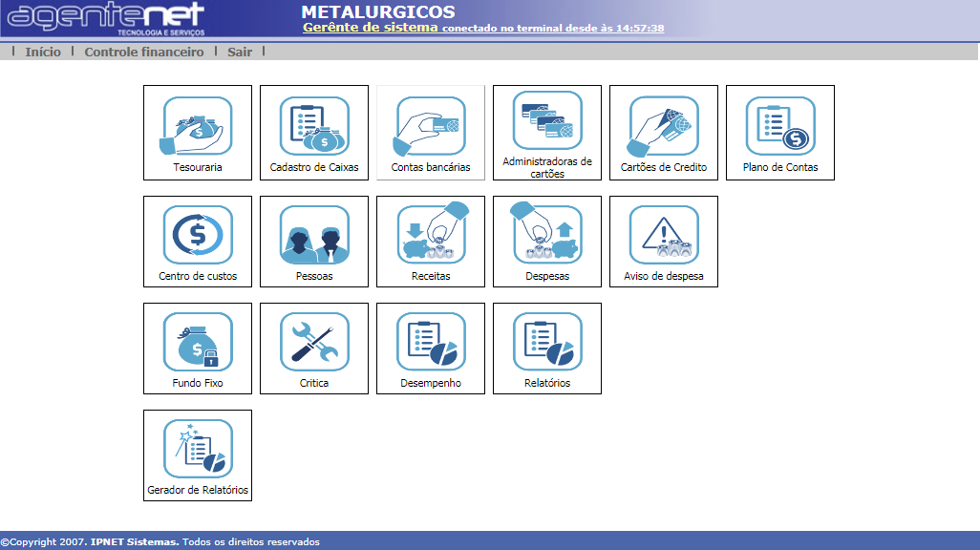
Task: Open the Gerador de Relatórios wand icon
Action: pyautogui.click(x=198, y=449)
